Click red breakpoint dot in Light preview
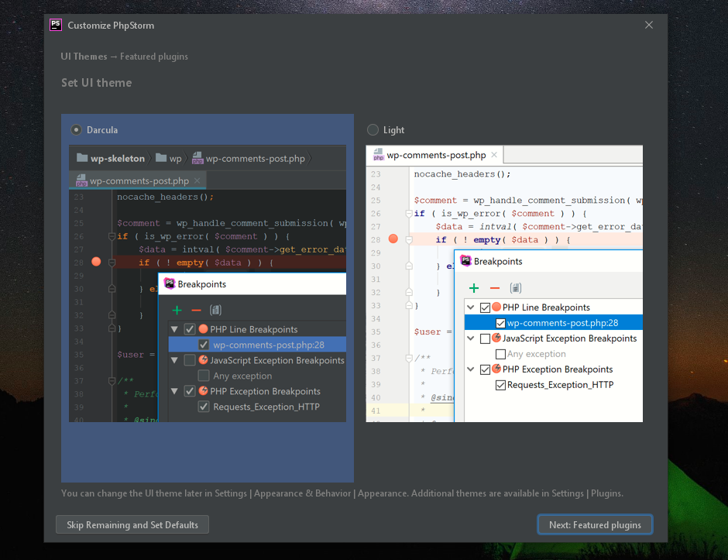The image size is (728, 560). point(393,239)
